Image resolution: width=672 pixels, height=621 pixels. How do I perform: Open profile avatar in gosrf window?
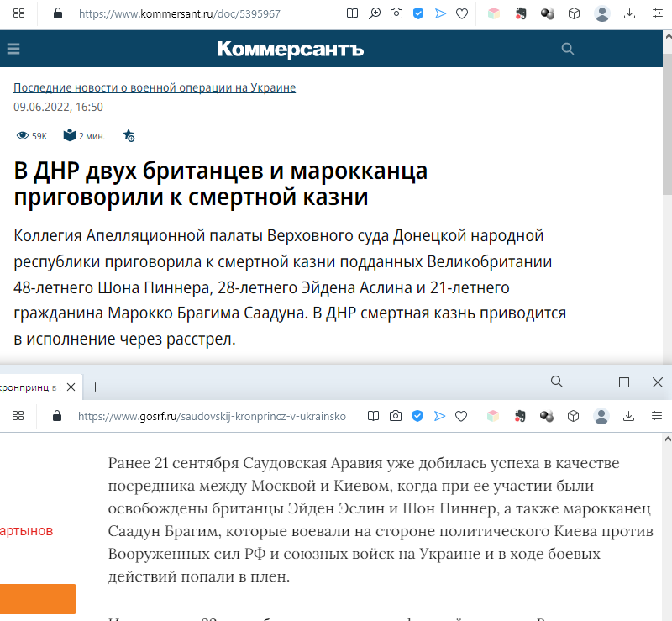click(601, 416)
